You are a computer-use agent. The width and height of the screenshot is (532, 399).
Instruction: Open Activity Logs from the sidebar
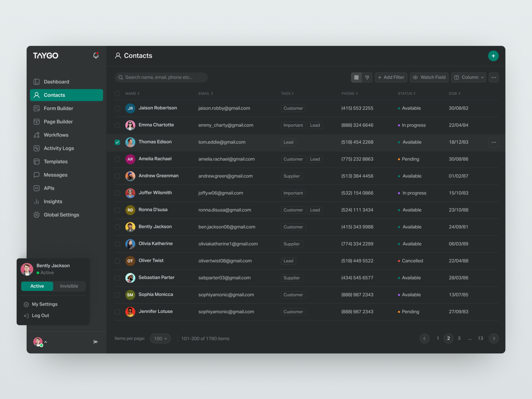click(x=59, y=148)
